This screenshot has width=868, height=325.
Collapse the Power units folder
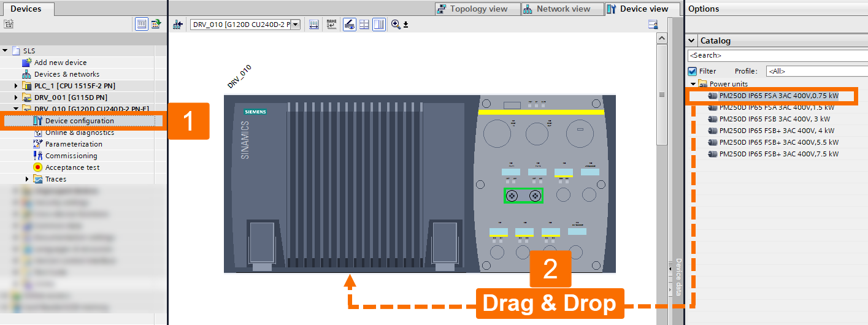coord(693,83)
